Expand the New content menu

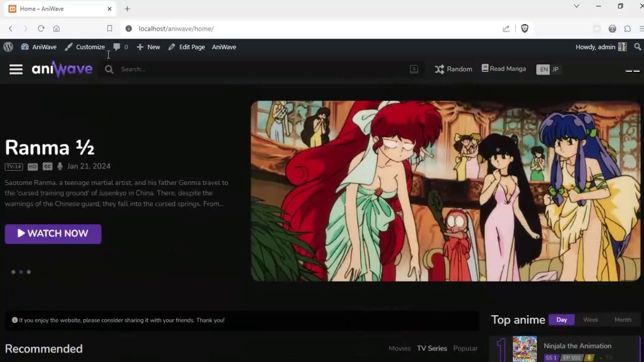click(x=148, y=47)
